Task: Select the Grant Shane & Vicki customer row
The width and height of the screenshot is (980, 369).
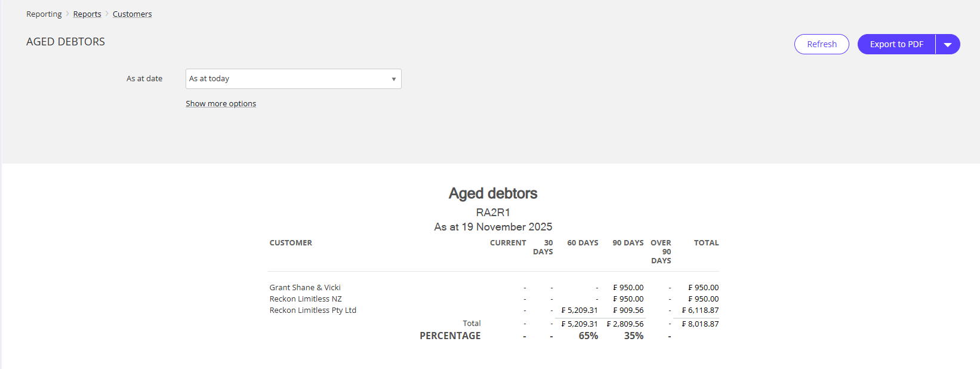Action: [x=305, y=287]
